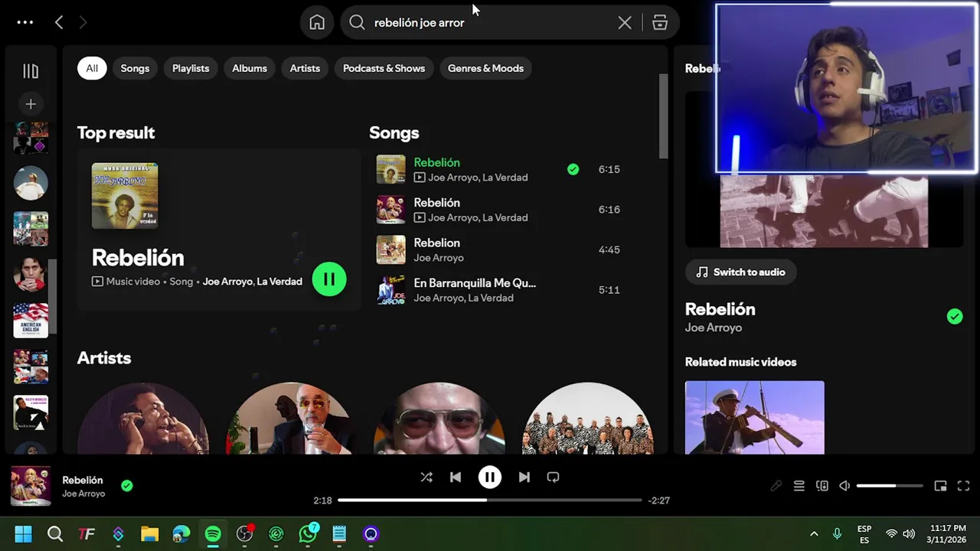The height and width of the screenshot is (551, 980).
Task: Click the song progress bar
Action: point(489,500)
